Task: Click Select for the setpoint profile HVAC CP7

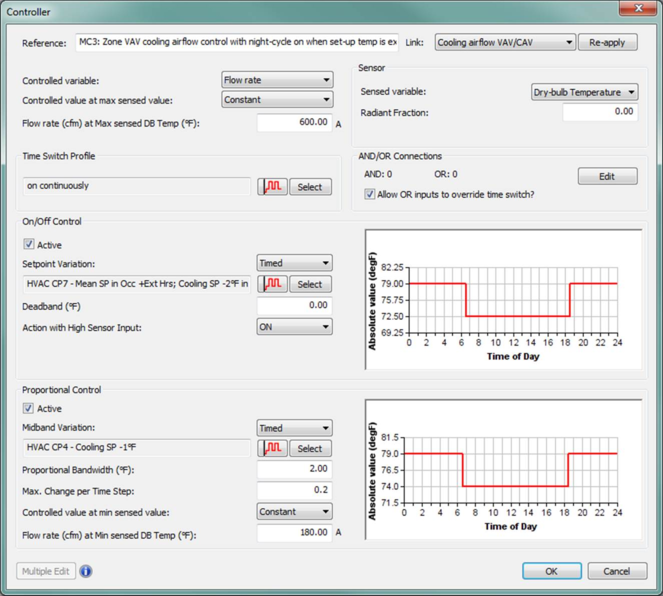Action: (x=310, y=284)
